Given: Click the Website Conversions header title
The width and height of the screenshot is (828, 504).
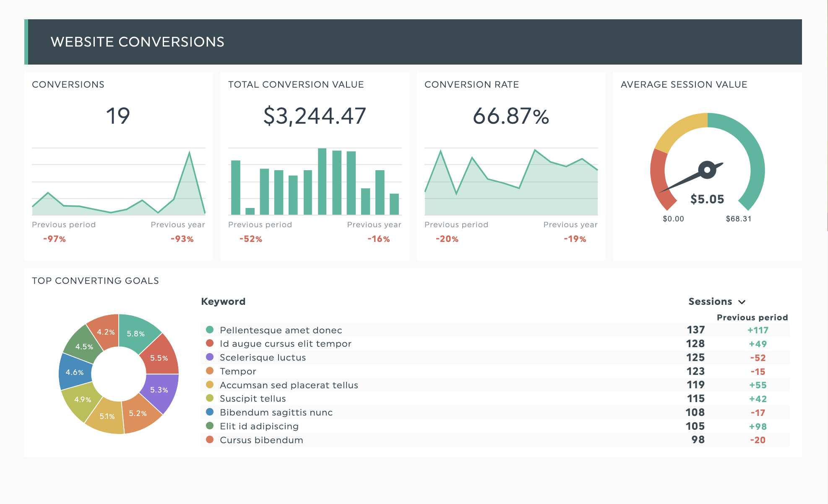Looking at the screenshot, I should click(137, 42).
